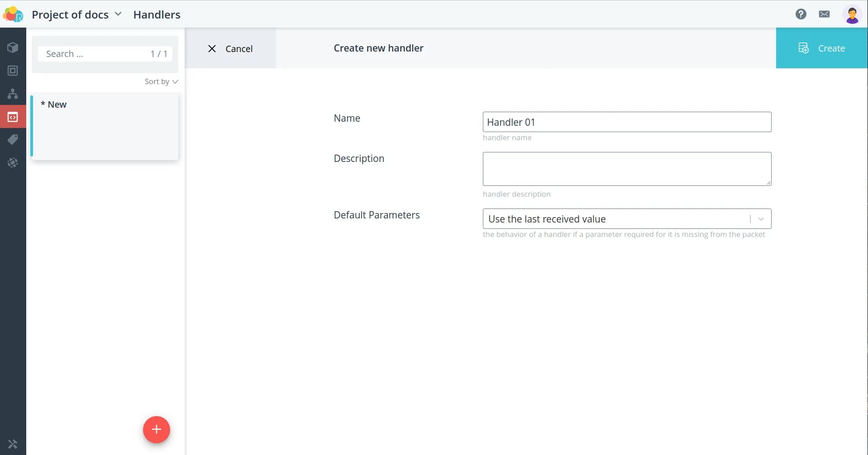
Task: Open the cube icon in sidebar
Action: pyautogui.click(x=13, y=47)
